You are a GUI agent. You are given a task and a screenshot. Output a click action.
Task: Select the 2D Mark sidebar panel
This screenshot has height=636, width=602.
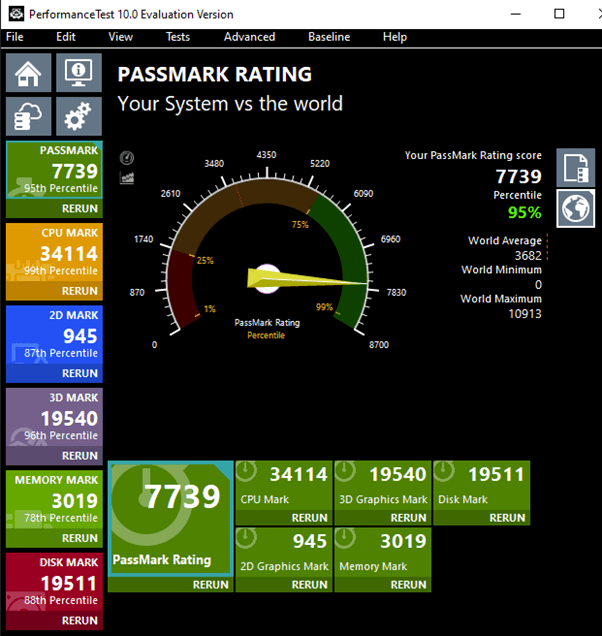[x=54, y=337]
